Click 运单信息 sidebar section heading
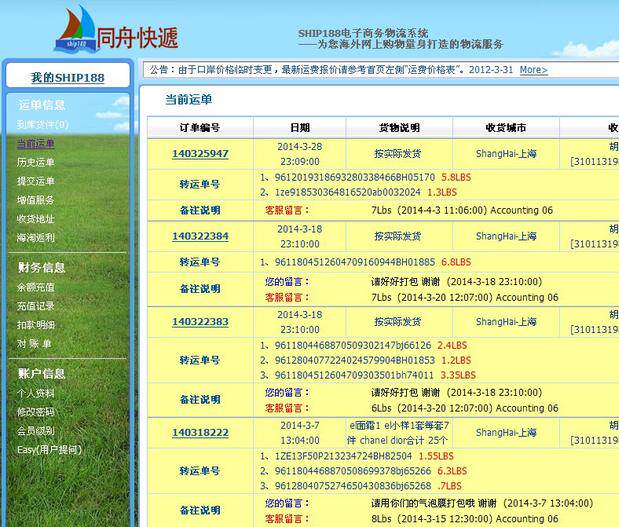This screenshot has width=619, height=527. (x=41, y=105)
